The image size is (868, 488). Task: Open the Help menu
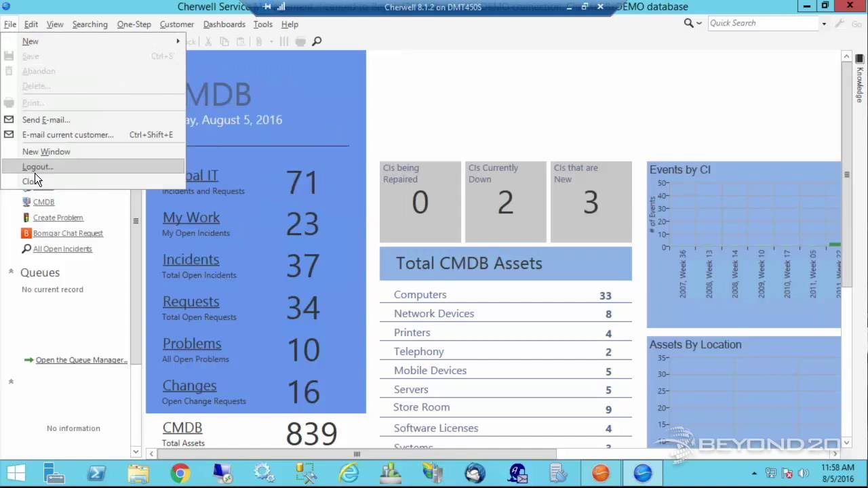(x=290, y=24)
